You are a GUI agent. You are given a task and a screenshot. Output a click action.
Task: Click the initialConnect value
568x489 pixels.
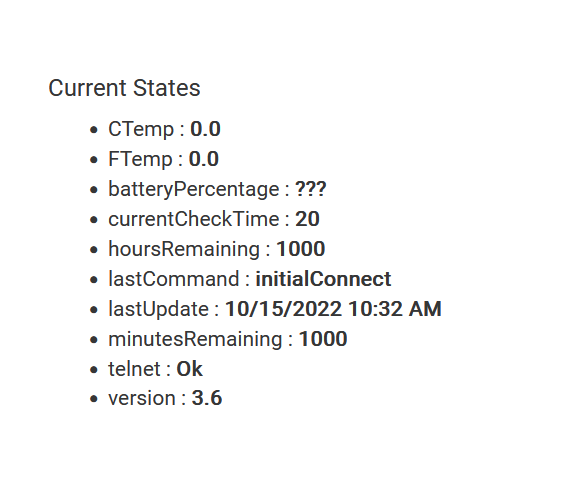[323, 279]
